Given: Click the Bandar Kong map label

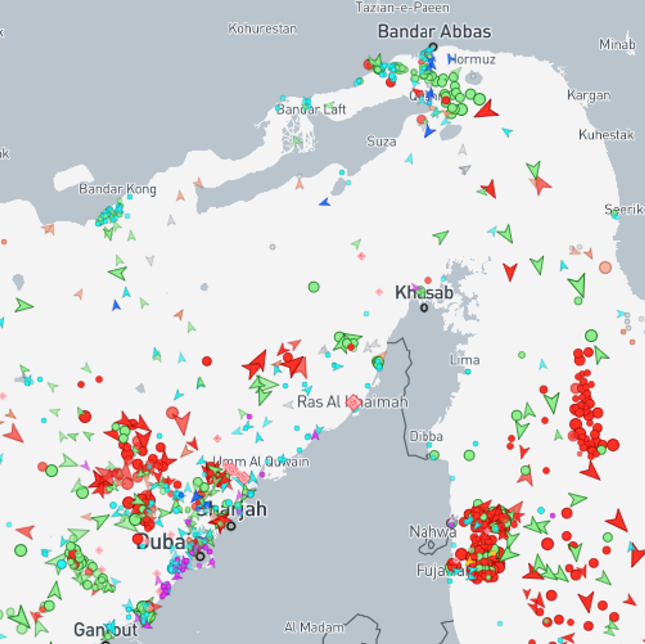Looking at the screenshot, I should [x=118, y=189].
